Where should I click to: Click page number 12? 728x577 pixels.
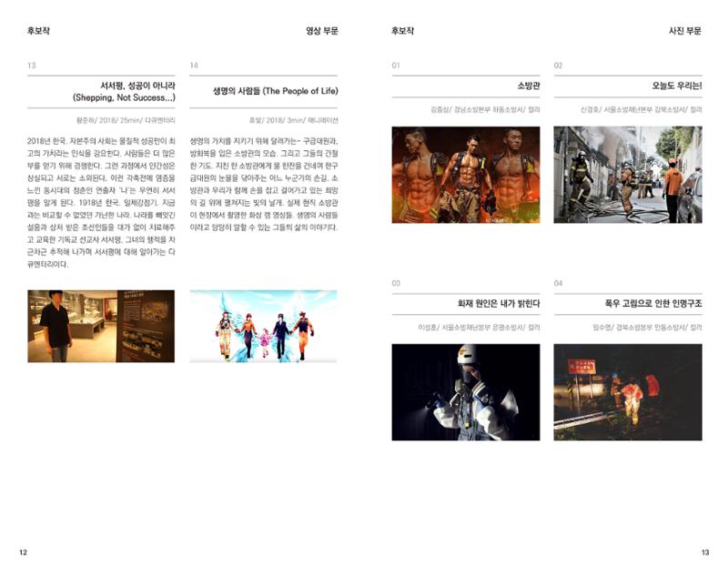pos(24,552)
